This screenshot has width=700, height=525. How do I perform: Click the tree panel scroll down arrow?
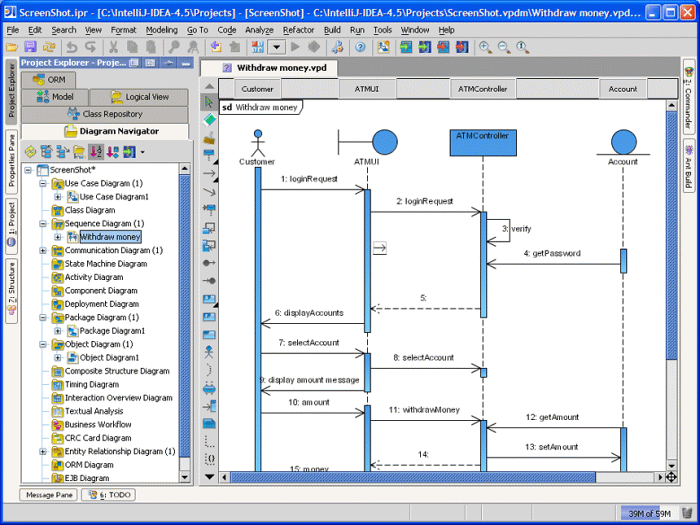185,477
